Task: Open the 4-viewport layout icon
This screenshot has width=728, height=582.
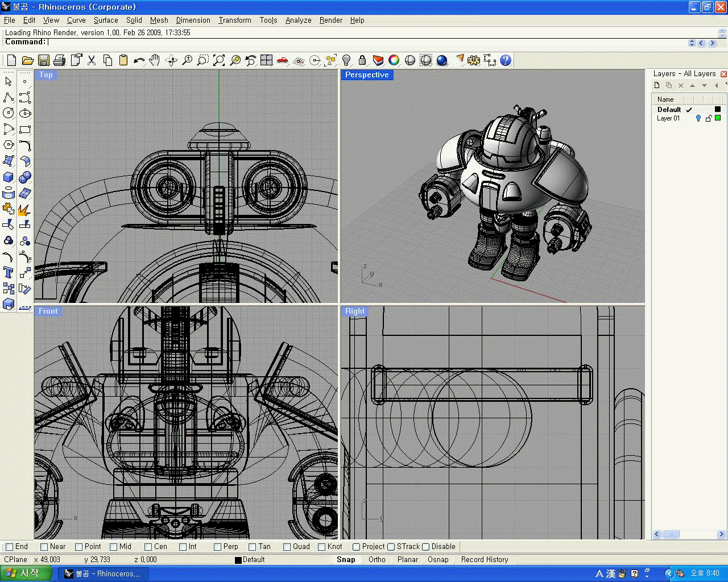Action: [266, 60]
